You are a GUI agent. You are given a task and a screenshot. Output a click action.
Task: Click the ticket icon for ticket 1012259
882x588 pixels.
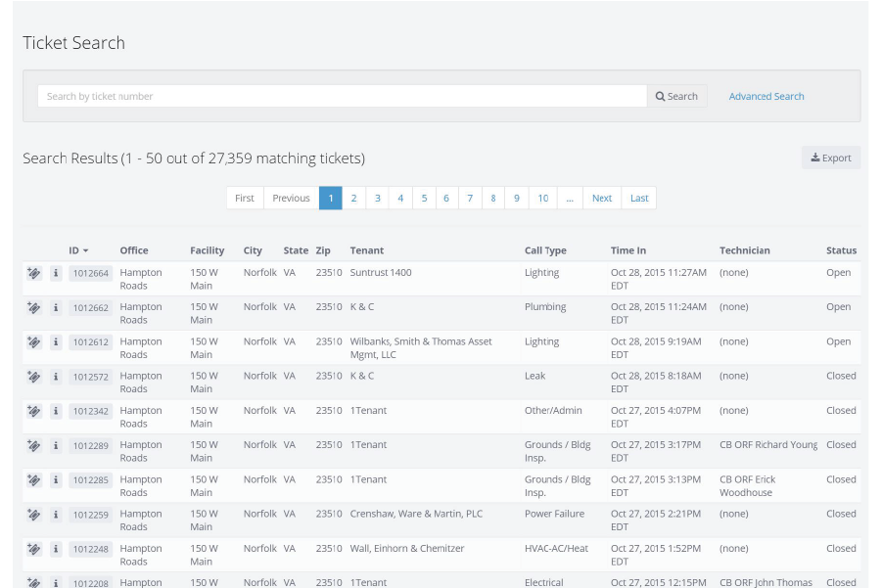34,515
